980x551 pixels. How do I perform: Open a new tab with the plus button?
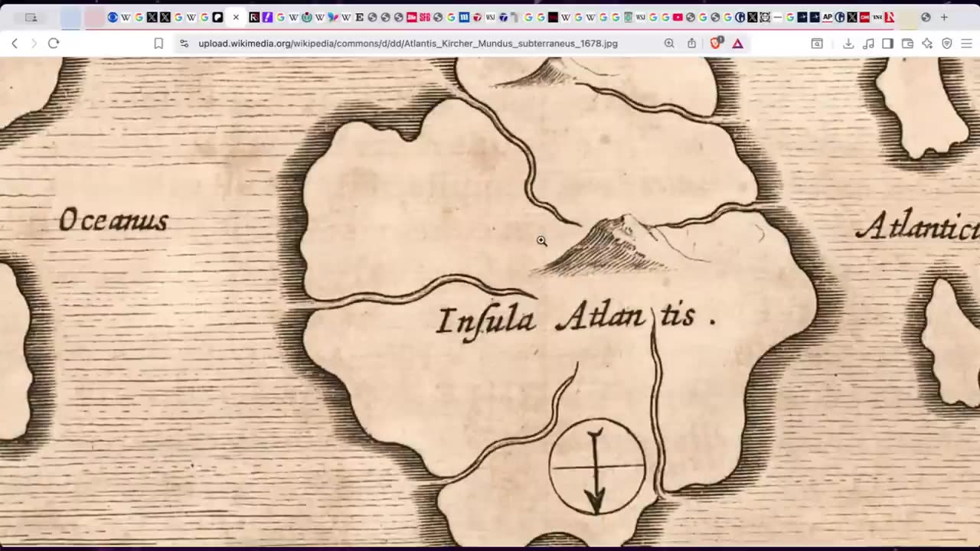point(944,17)
